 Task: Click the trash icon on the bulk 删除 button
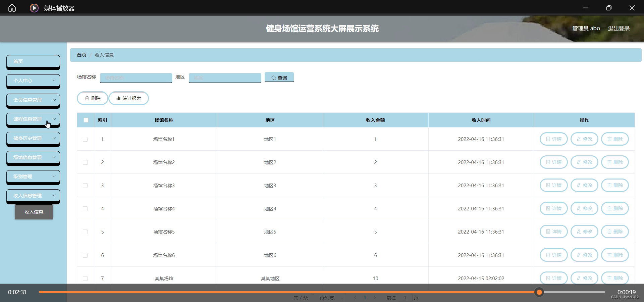(x=87, y=98)
